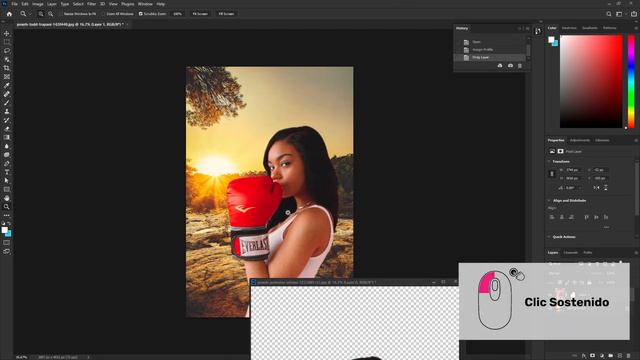640x360 pixels.
Task: Open the Color panel options menu
Action: (636, 28)
